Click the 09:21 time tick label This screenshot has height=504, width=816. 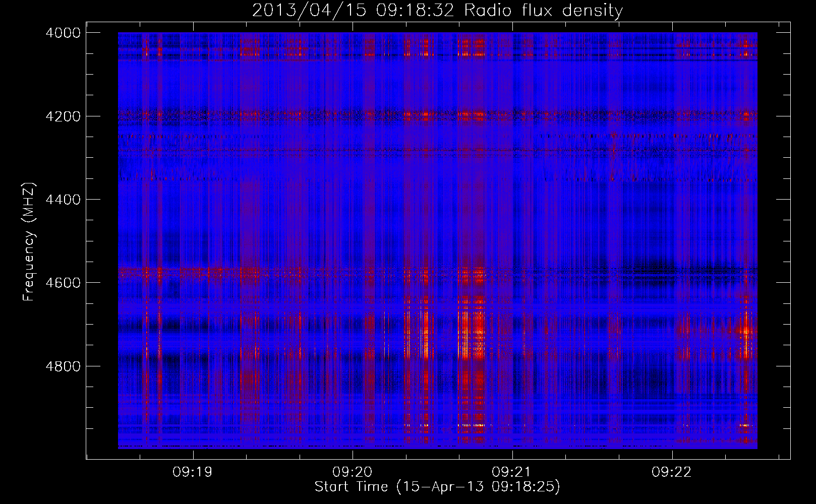[x=512, y=472]
